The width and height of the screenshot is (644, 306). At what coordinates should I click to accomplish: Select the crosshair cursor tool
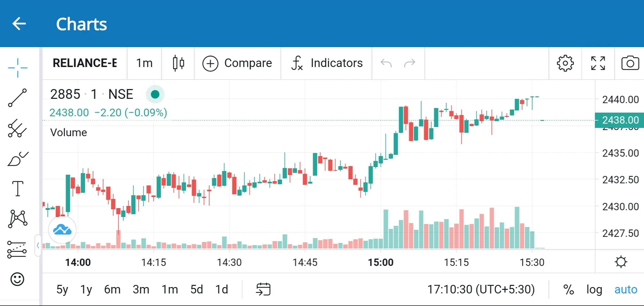pos(17,68)
